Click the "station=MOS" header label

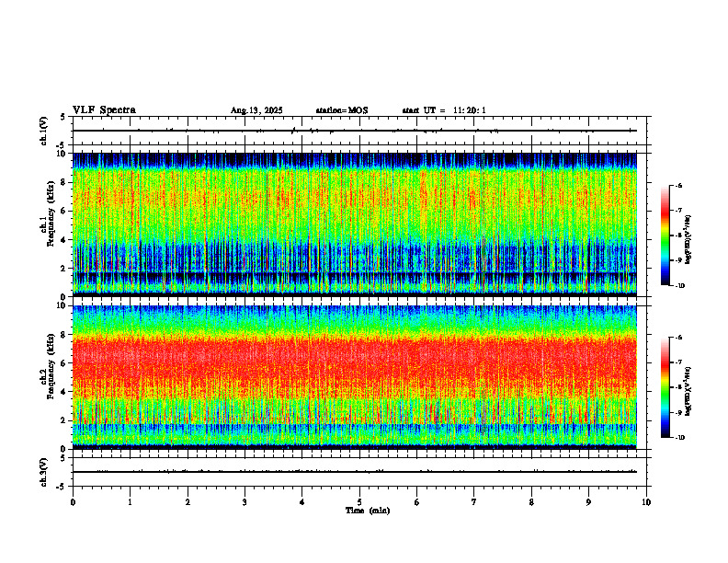342,110
